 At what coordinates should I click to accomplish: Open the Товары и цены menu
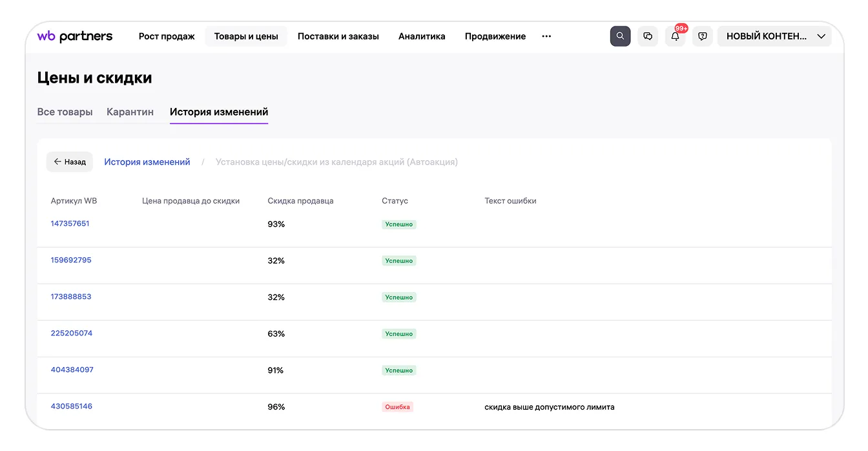(x=246, y=36)
